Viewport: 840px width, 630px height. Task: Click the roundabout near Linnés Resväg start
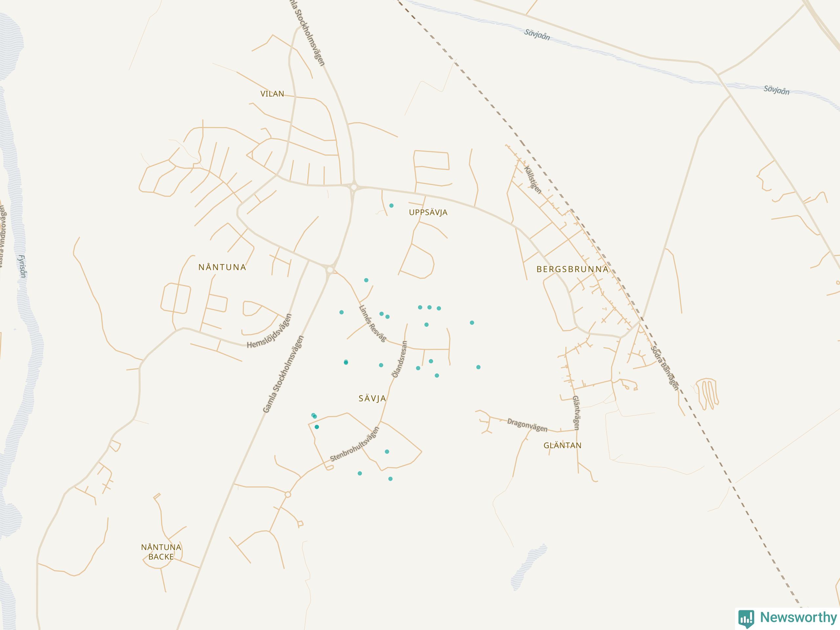point(330,270)
